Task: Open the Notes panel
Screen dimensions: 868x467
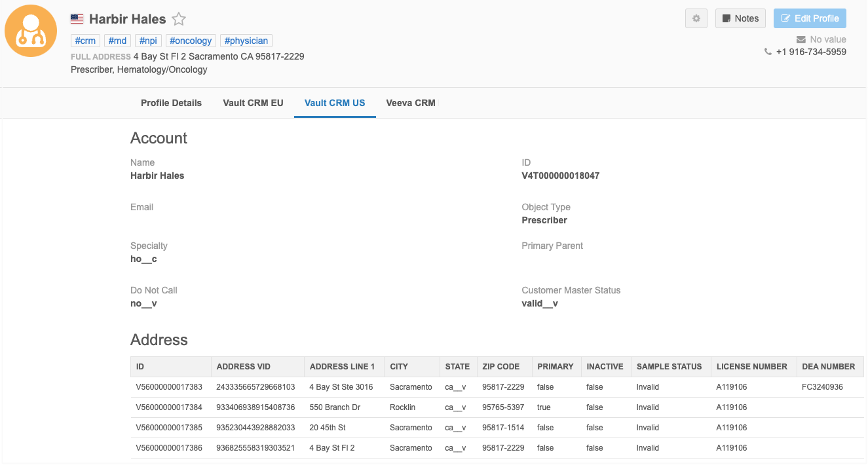Action: [x=740, y=18]
